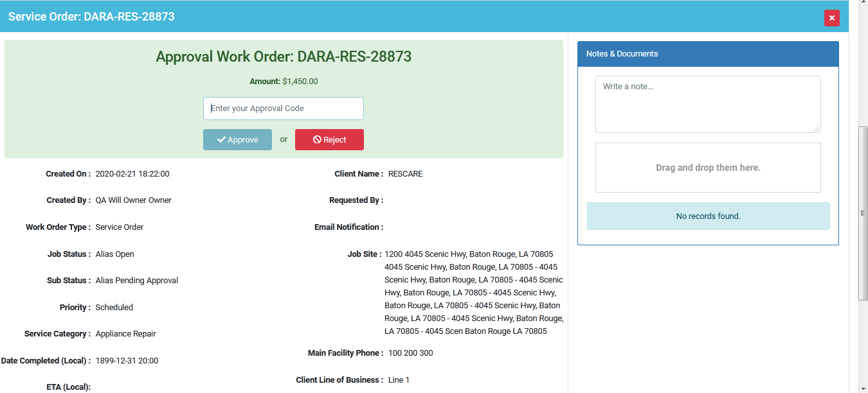Image resolution: width=868 pixels, height=393 pixels.
Task: Click the Requested By label
Action: click(356, 200)
